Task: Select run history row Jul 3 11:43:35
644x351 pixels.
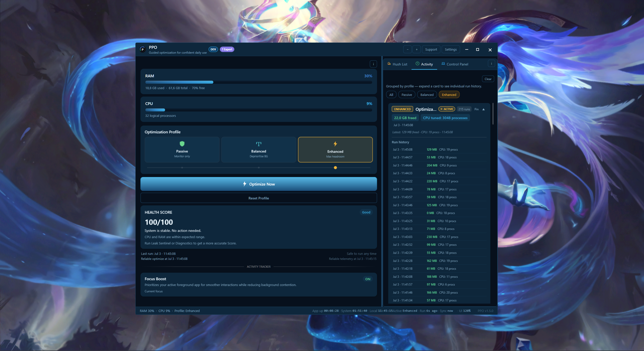Action: pyautogui.click(x=439, y=213)
